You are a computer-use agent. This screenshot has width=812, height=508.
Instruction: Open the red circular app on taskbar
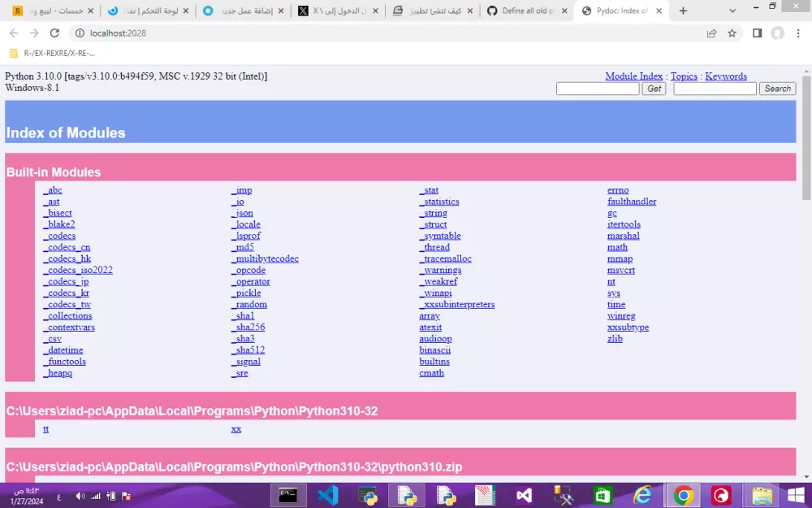click(721, 496)
